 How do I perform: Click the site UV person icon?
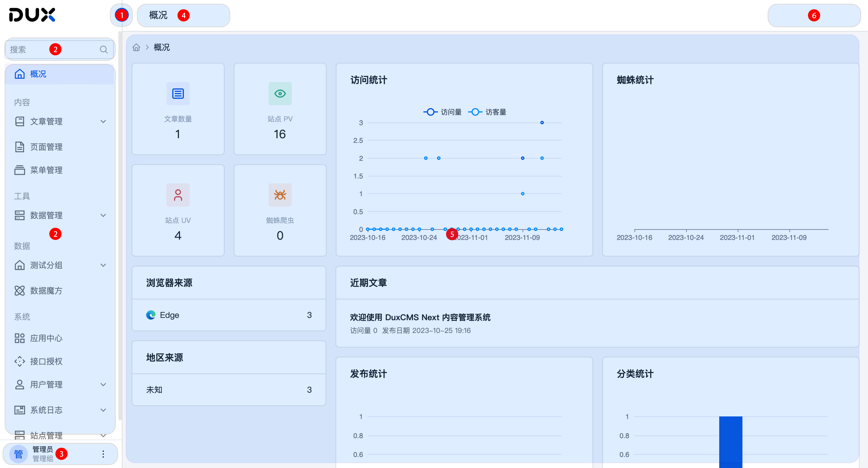coord(178,195)
